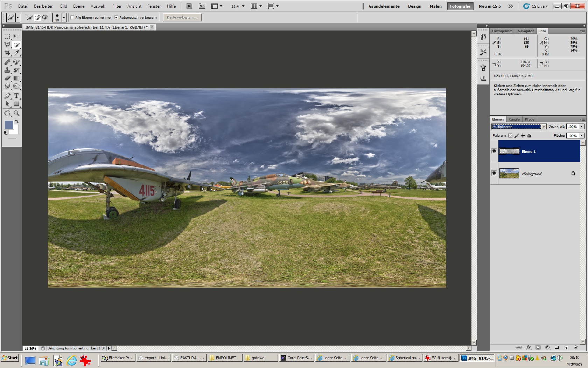
Task: Open FileMaker Pro from the taskbar
Action: (117, 358)
